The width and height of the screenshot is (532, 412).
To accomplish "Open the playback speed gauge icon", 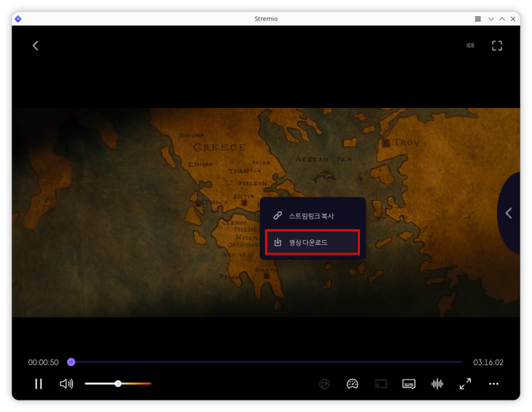I will coord(352,384).
